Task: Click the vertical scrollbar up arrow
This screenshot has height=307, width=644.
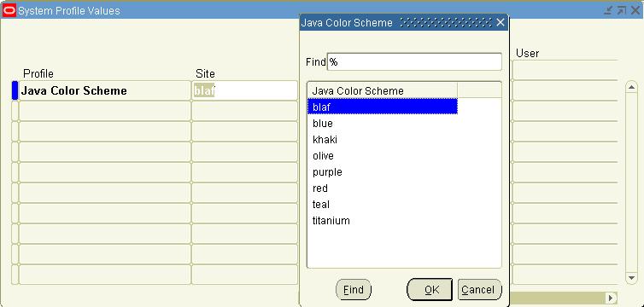Action: 631,88
